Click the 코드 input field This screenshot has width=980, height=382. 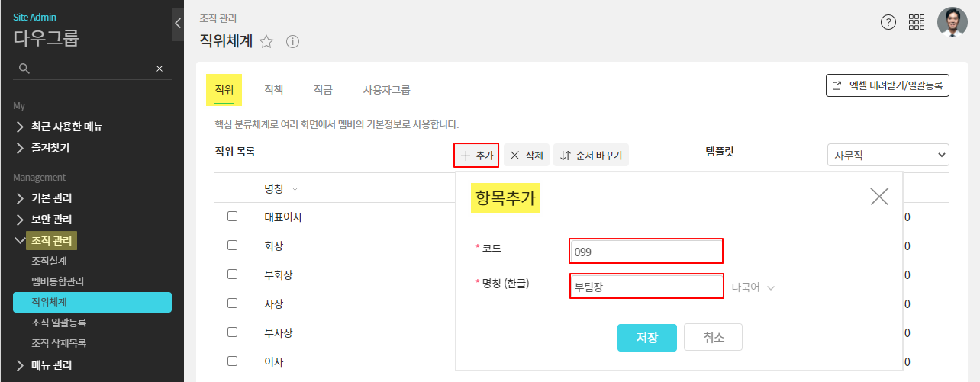(x=646, y=251)
